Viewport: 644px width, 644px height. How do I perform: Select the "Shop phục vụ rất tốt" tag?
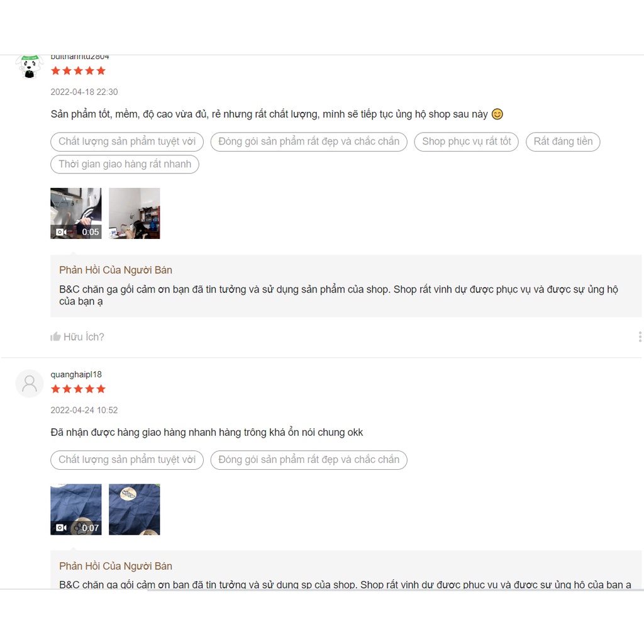coord(466,142)
